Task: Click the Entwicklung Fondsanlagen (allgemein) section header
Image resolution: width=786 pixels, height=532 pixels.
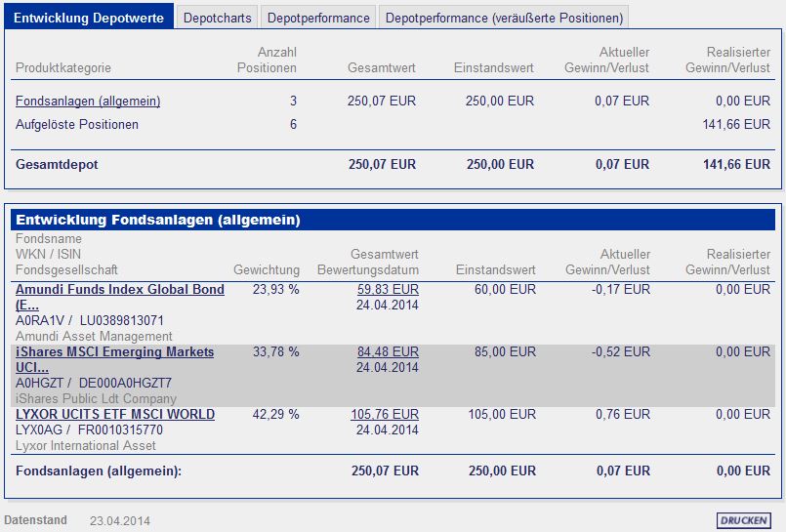Action: click(157, 220)
